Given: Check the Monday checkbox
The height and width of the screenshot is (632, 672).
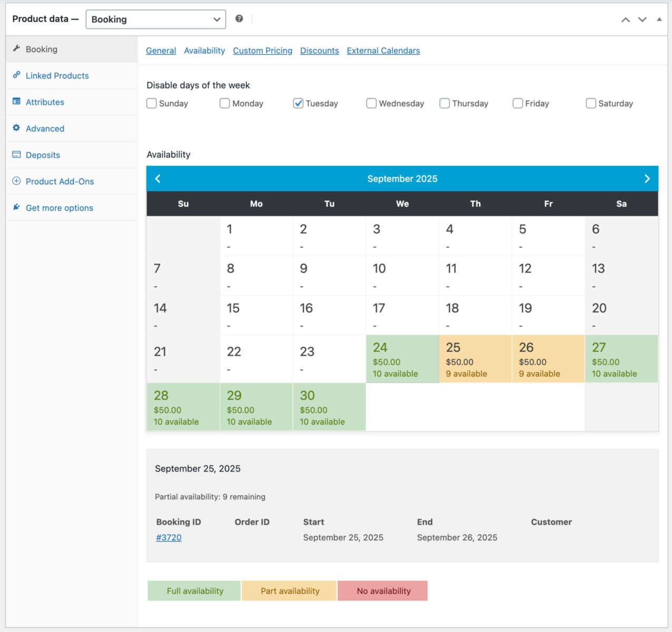Looking at the screenshot, I should pos(225,103).
